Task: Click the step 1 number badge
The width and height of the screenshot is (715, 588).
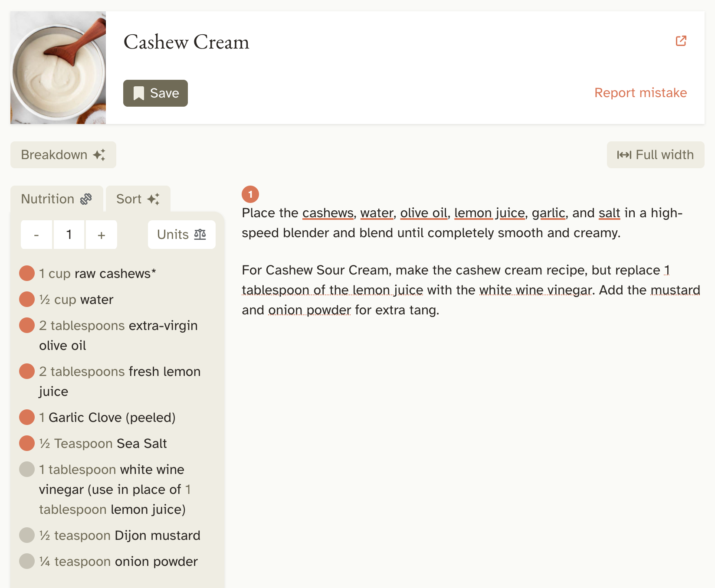Action: (x=250, y=194)
